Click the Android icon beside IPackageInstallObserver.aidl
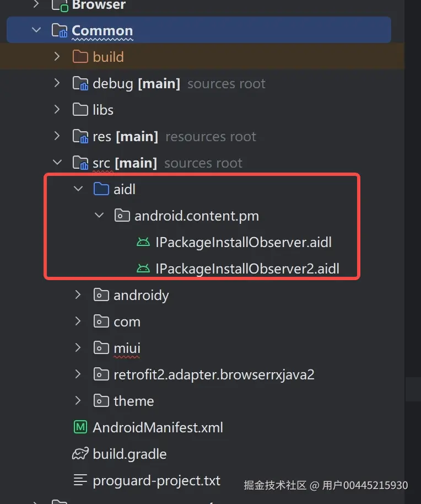 (143, 242)
